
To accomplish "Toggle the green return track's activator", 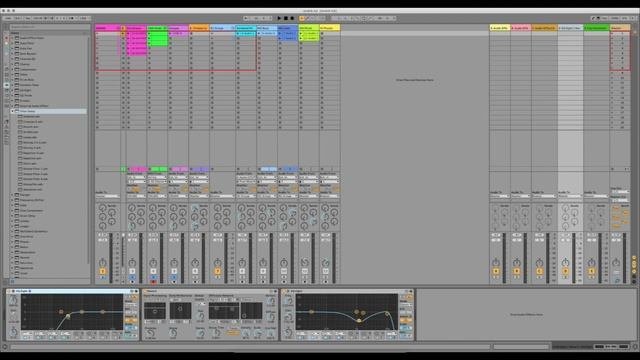I will click(591, 271).
